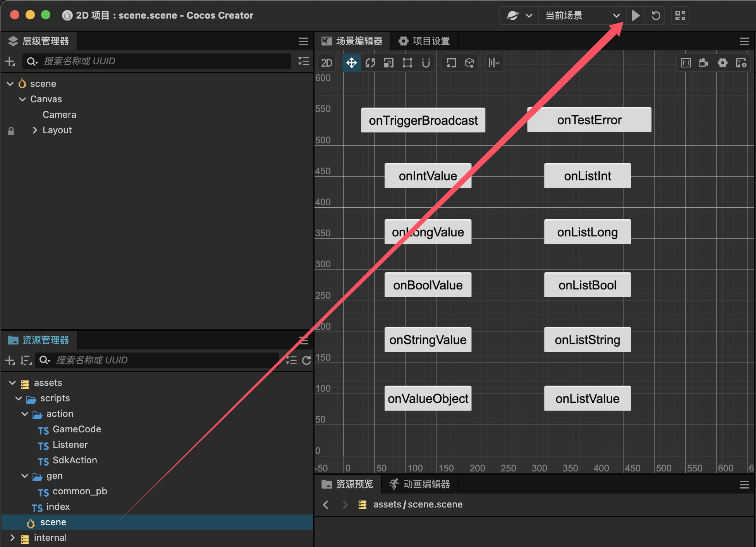Screen dimensions: 756x547
Task: Select the SdkAction script asset
Action: click(74, 460)
